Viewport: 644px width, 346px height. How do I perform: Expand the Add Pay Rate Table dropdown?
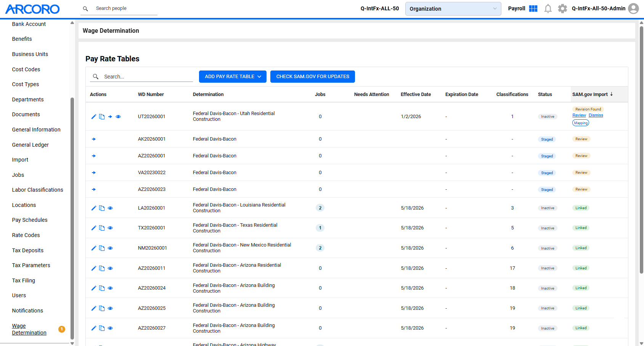[x=233, y=77]
